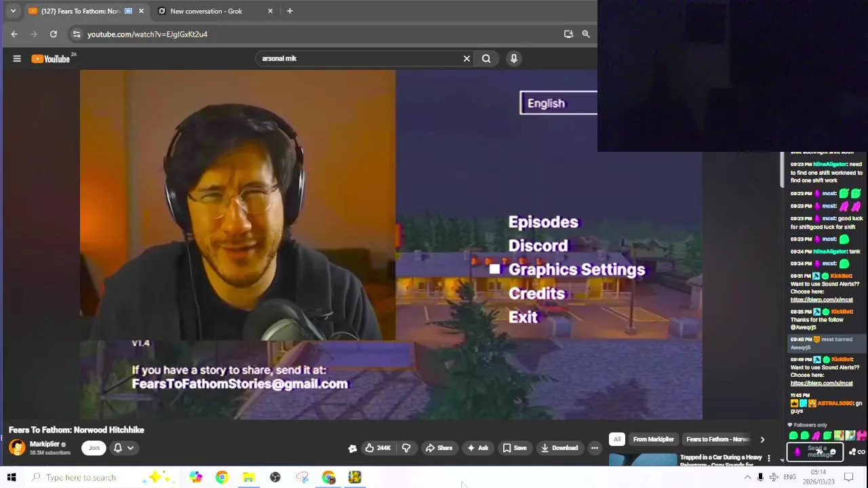The height and width of the screenshot is (488, 868).
Task: Open the zoom magnifier in address bar
Action: (x=586, y=34)
